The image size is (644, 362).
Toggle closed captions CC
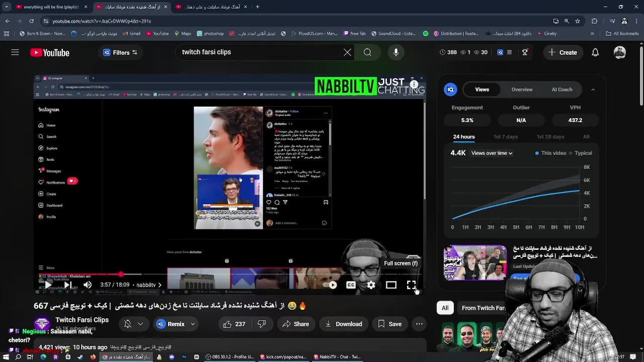tap(351, 285)
